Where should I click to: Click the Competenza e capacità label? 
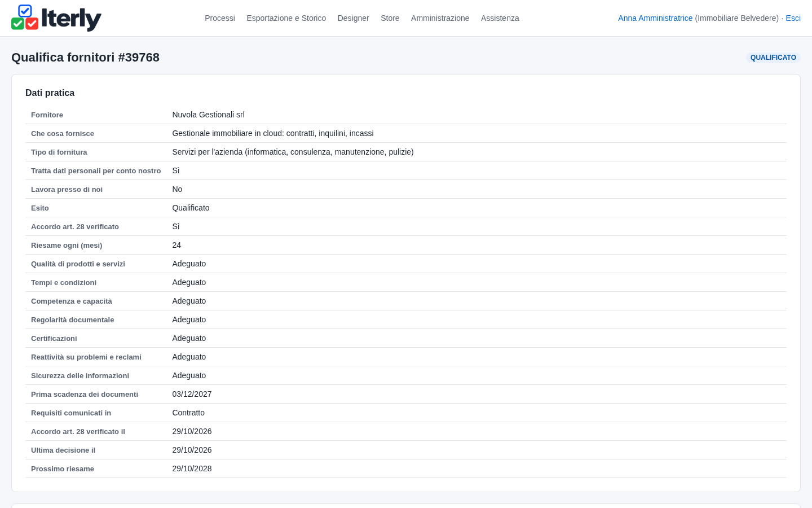72,301
